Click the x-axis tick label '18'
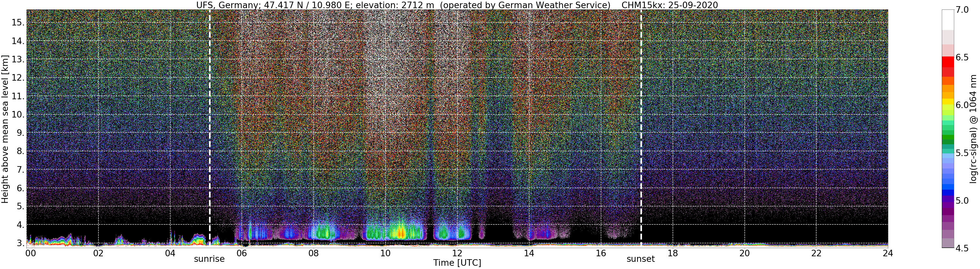The width and height of the screenshot is (980, 269). 673,253
